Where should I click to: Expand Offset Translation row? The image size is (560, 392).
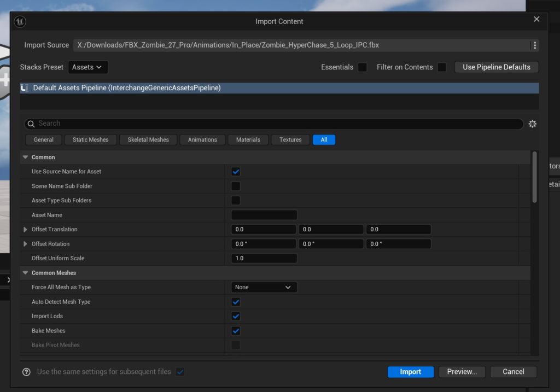point(25,230)
